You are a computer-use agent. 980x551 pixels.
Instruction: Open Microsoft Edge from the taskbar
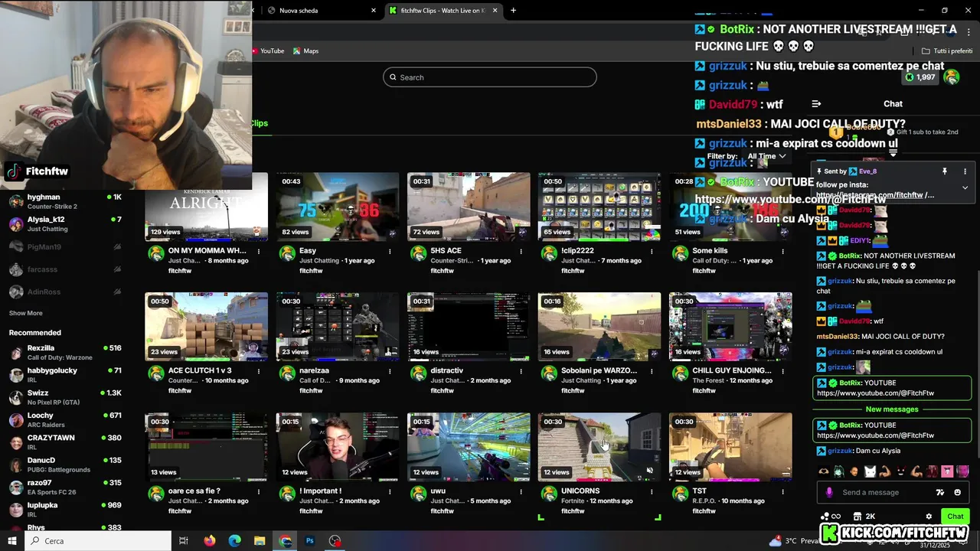[x=235, y=540]
